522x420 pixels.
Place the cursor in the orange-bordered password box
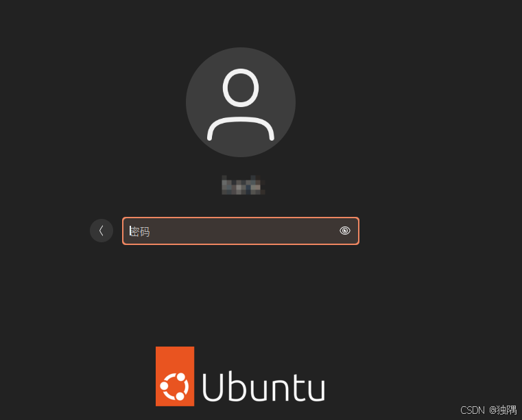(241, 231)
